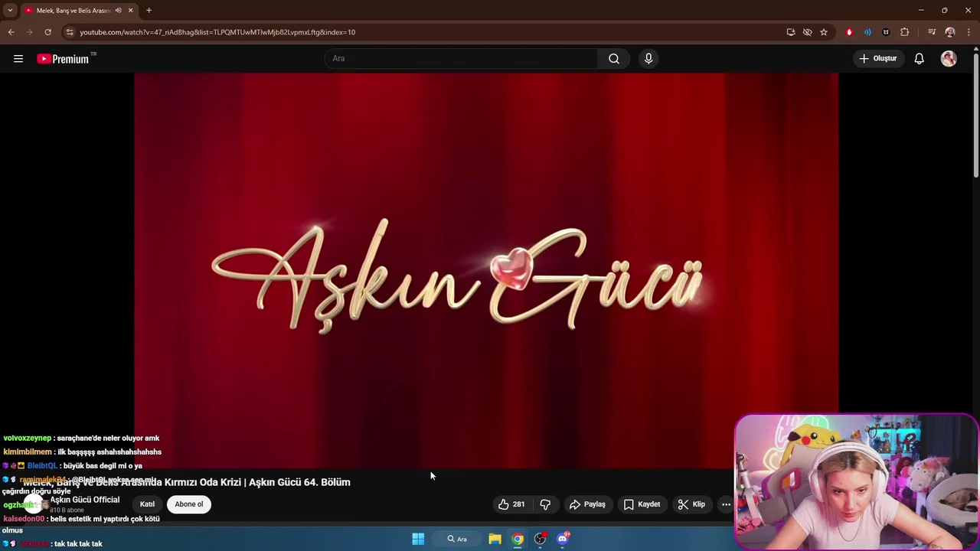Click the search magnifier button
Viewport: 980px width, 551px height.
[x=614, y=58]
